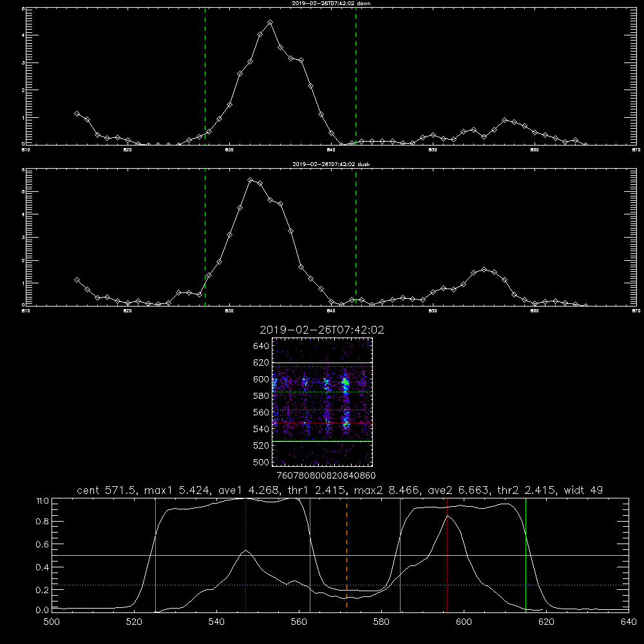
Task: Click the left green dashed line in dusk plot
Action: 205,237
